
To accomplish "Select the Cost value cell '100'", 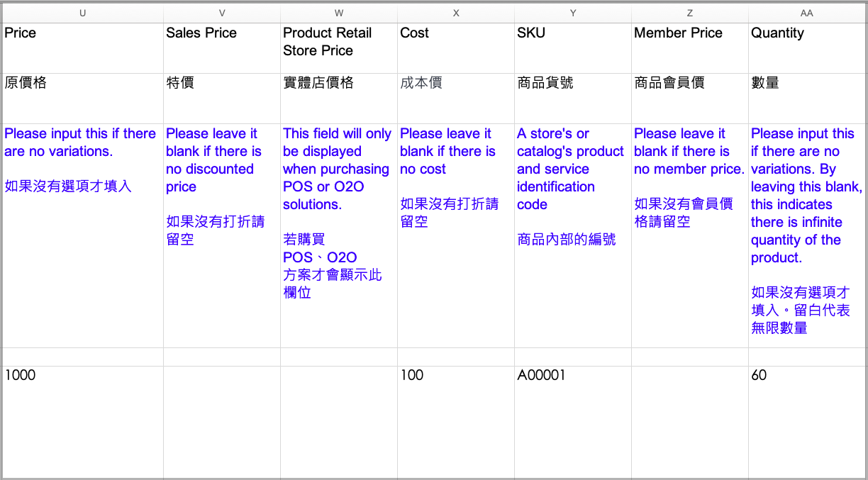I will pos(456,422).
